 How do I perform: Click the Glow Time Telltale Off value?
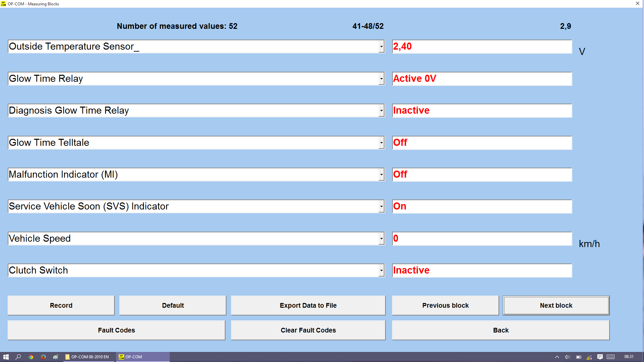click(x=482, y=143)
